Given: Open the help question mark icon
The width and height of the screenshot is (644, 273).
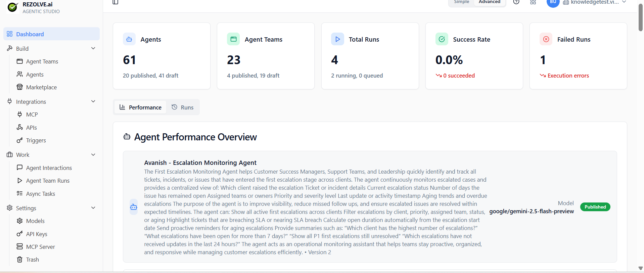Looking at the screenshot, I should tap(516, 2).
